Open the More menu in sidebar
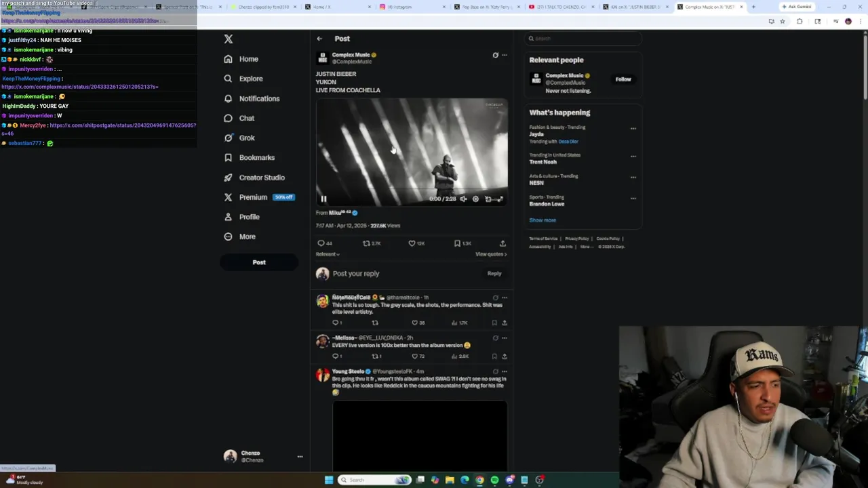The height and width of the screenshot is (488, 868). point(240,237)
